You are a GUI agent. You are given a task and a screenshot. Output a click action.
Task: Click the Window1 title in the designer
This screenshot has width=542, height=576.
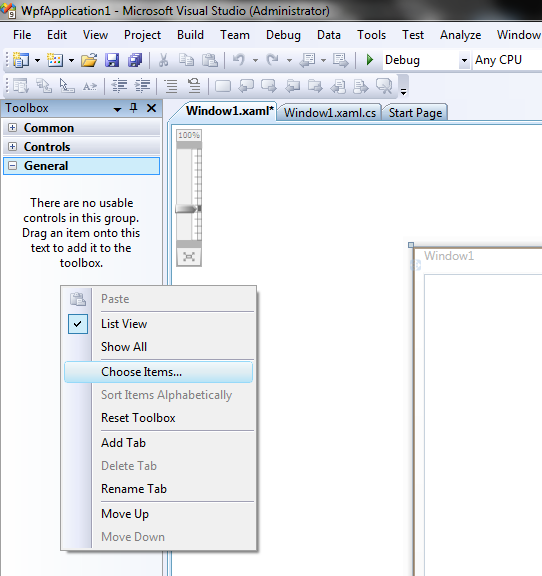click(449, 256)
